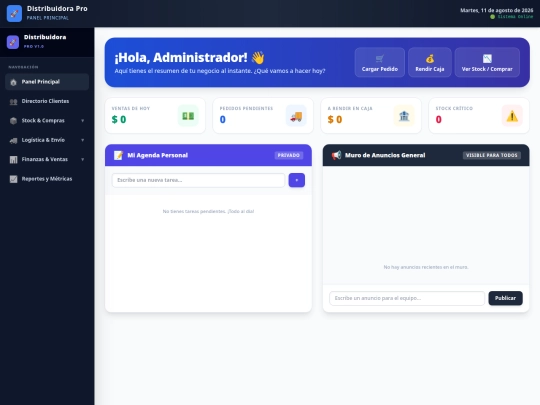Select Finanzas & Ventas menu item

[47, 159]
